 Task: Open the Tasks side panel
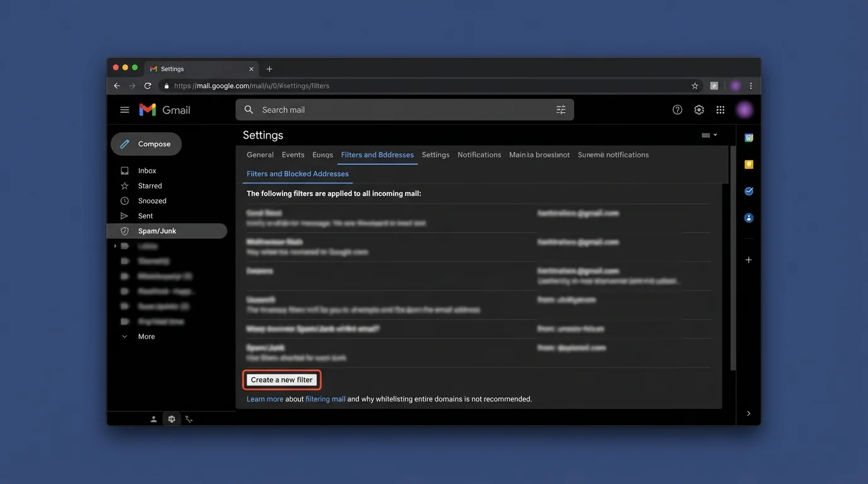coord(748,191)
